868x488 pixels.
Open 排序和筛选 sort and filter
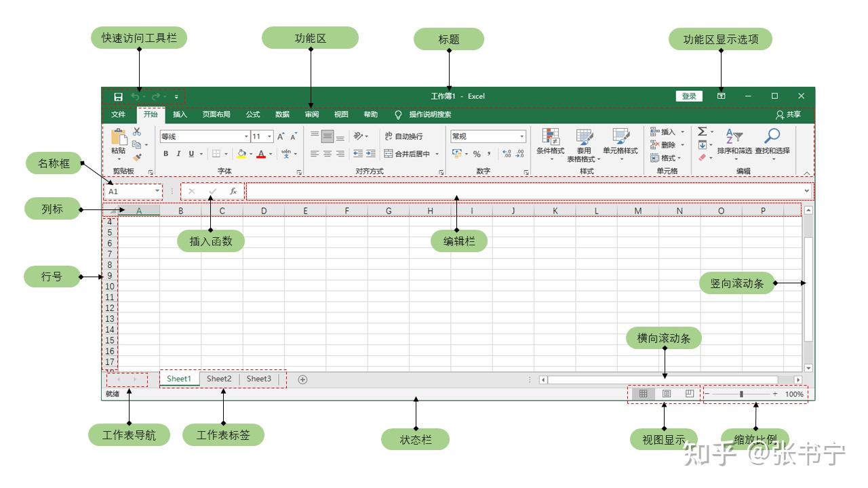(x=734, y=144)
